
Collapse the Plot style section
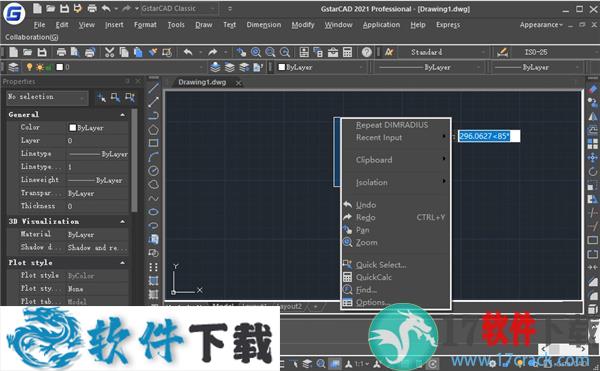pyautogui.click(x=122, y=263)
